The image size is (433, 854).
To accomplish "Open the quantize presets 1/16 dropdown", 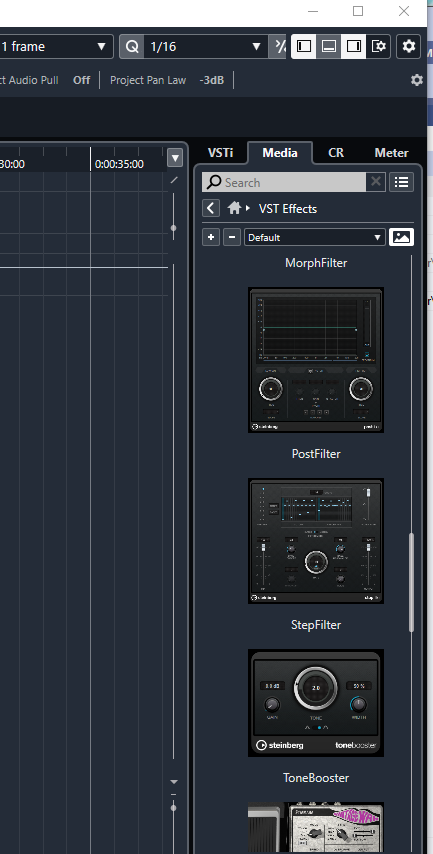I will click(x=205, y=46).
